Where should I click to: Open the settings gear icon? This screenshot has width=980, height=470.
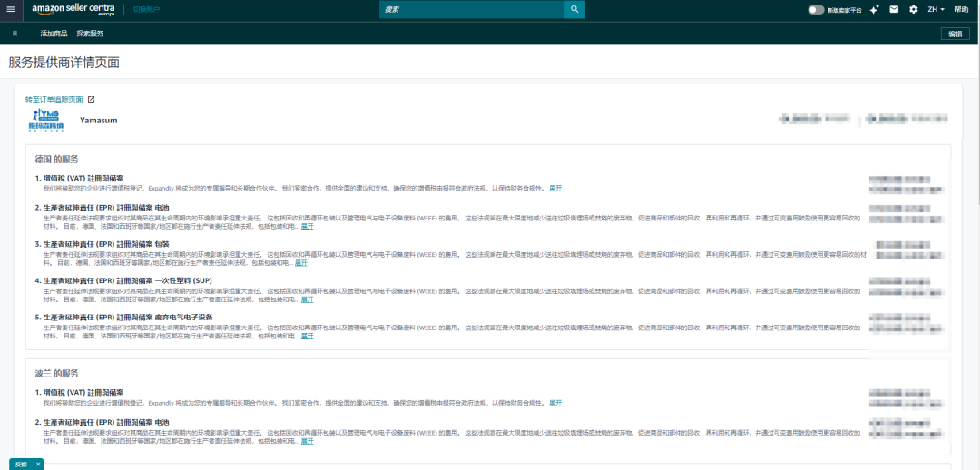point(913,9)
